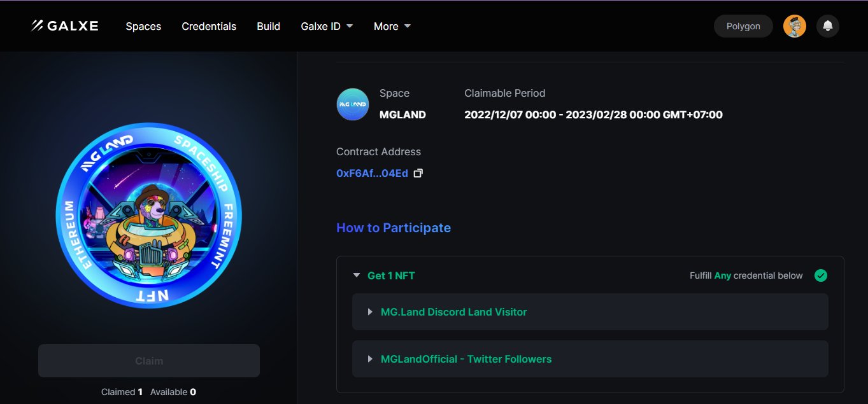The height and width of the screenshot is (404, 868).
Task: Click the Galxe logo
Action: (64, 26)
